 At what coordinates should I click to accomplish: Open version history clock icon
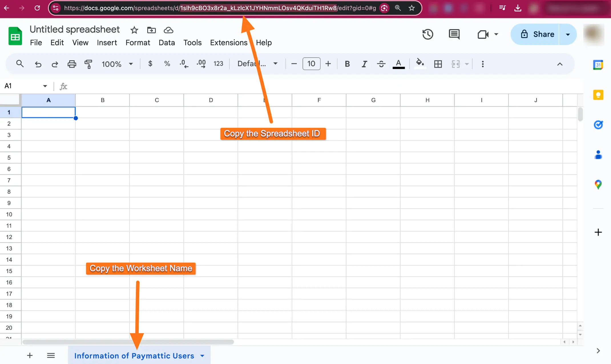[428, 34]
